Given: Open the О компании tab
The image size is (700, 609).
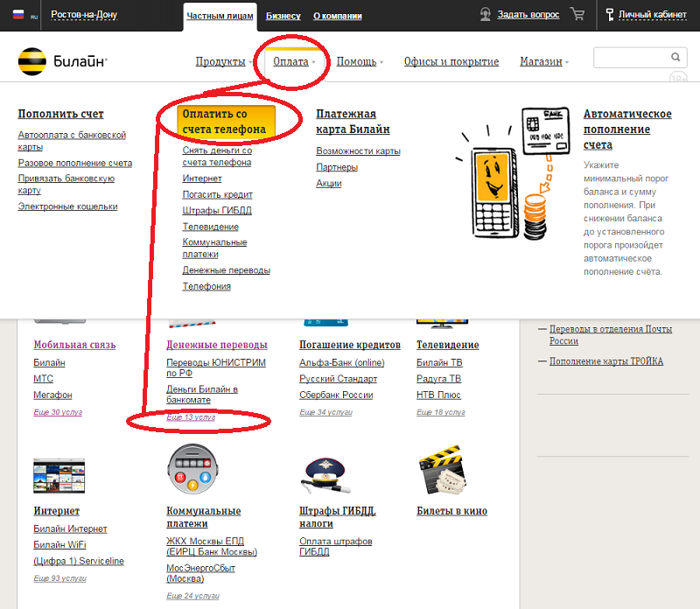Looking at the screenshot, I should pos(337,16).
